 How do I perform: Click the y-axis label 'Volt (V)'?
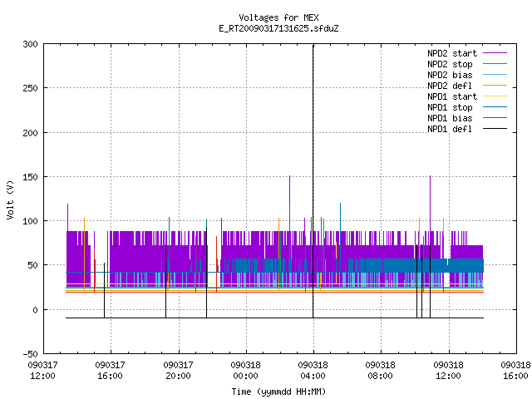(x=10, y=199)
